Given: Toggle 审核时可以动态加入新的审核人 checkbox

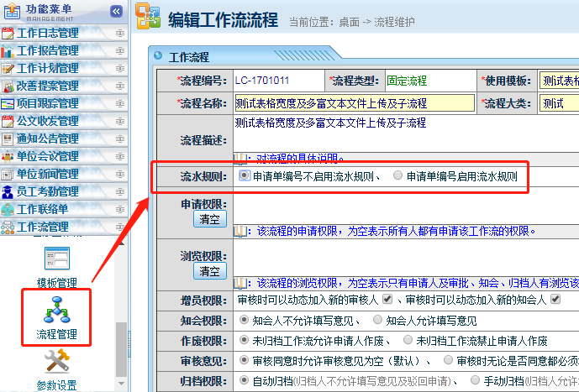Looking at the screenshot, I should (x=387, y=299).
